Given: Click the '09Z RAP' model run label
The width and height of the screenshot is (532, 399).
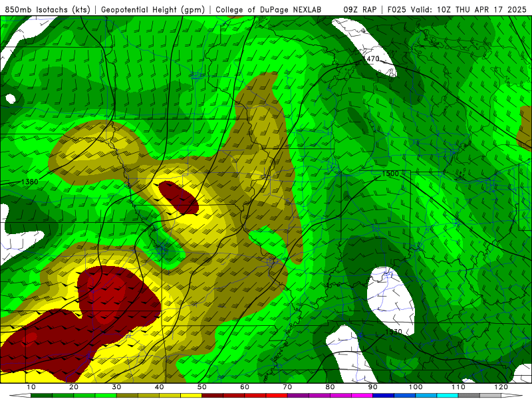Looking at the screenshot, I should coord(360,10).
